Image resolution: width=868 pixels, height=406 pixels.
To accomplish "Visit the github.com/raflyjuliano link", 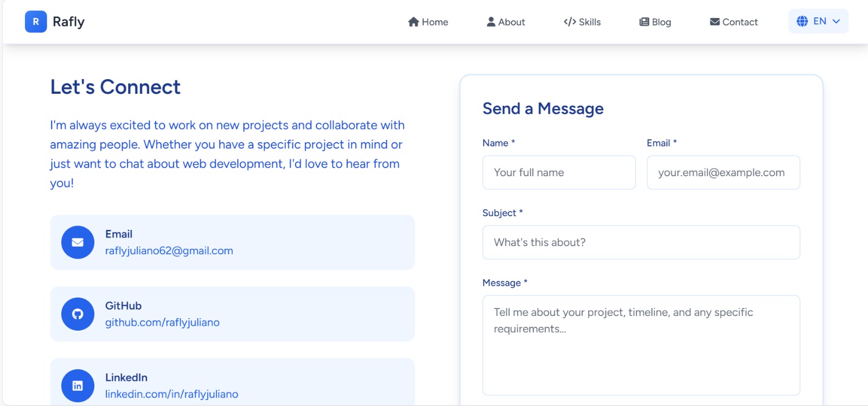I will [x=162, y=323].
